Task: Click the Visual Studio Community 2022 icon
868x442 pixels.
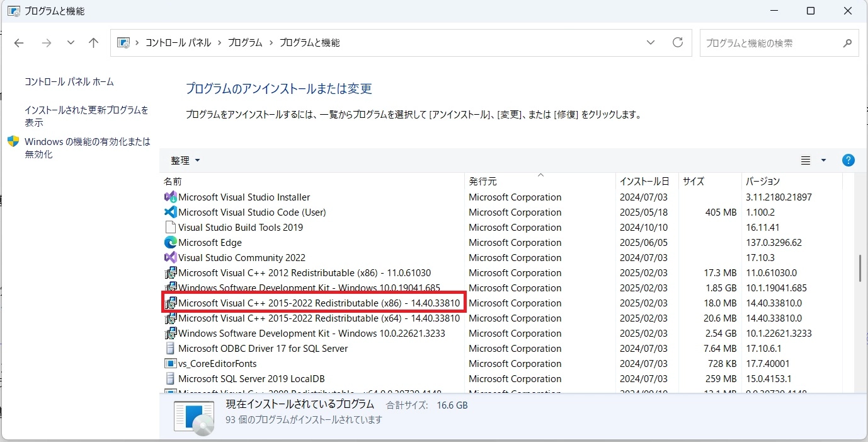Action: tap(170, 258)
